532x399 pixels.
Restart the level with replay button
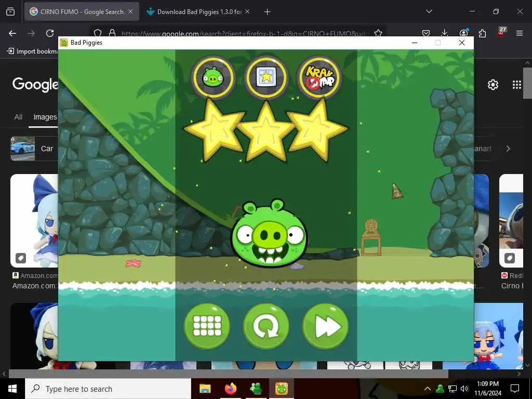tap(266, 326)
